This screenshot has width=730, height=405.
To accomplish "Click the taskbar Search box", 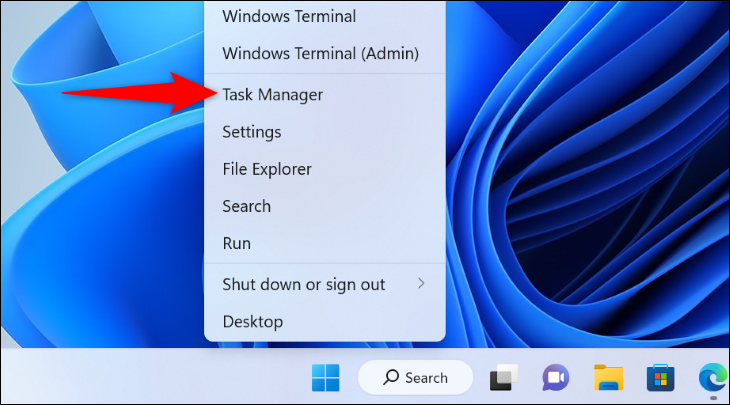I will 415,378.
